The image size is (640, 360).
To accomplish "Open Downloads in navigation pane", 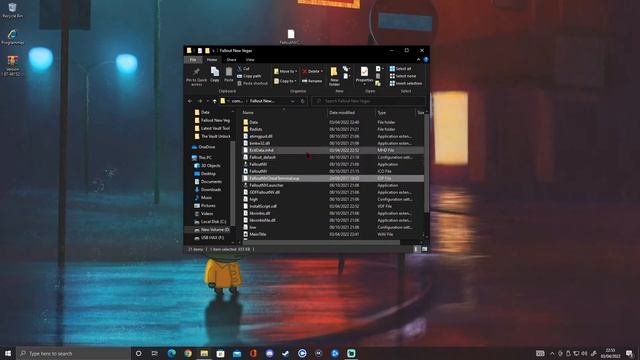I will 208,189.
